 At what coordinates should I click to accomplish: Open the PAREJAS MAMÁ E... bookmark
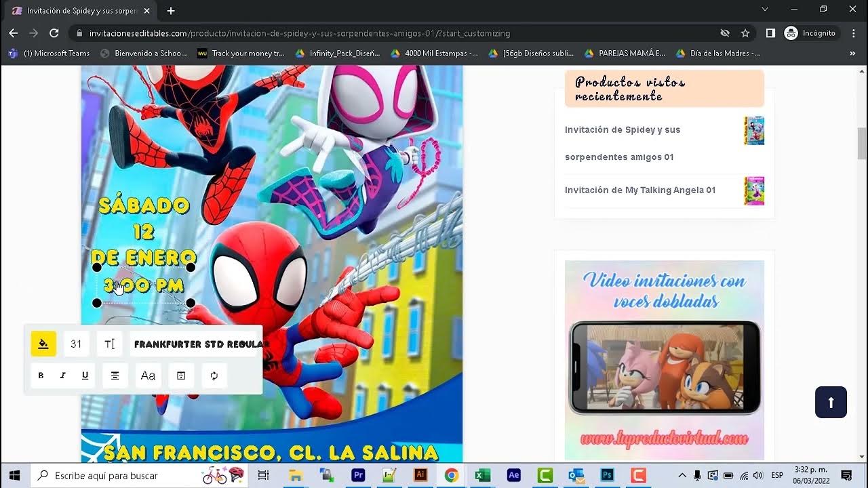[626, 53]
